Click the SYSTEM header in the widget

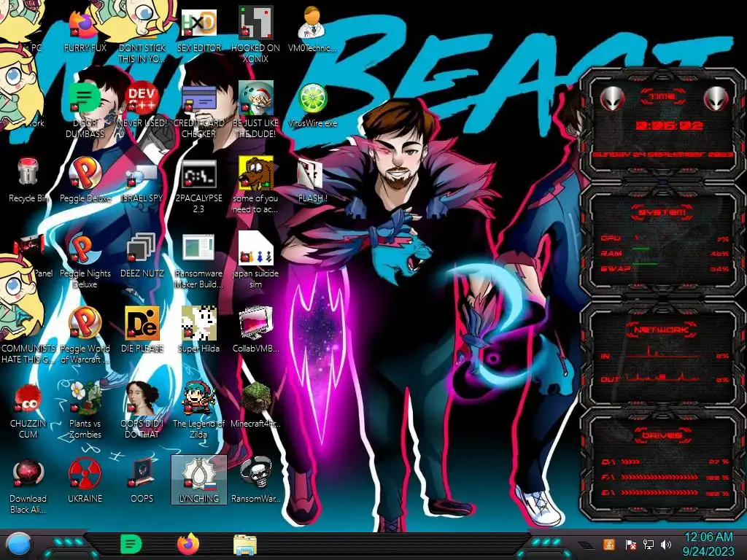[662, 212]
